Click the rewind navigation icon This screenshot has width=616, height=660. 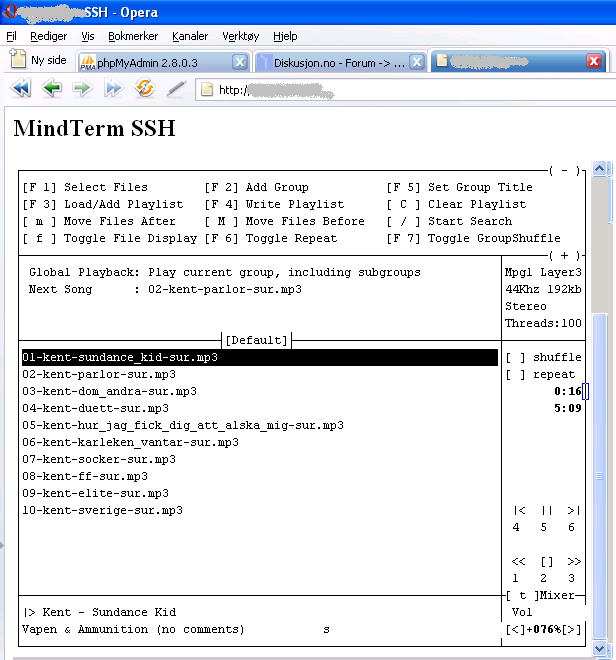[x=21, y=89]
